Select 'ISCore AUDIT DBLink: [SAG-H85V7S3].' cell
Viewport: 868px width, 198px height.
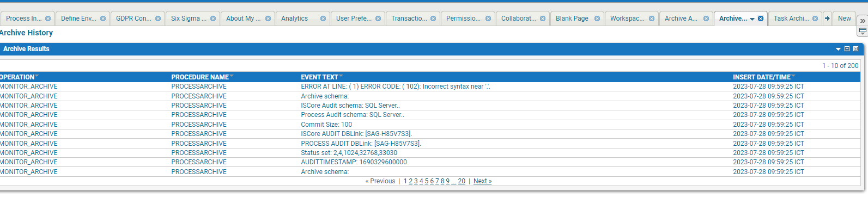pos(356,134)
